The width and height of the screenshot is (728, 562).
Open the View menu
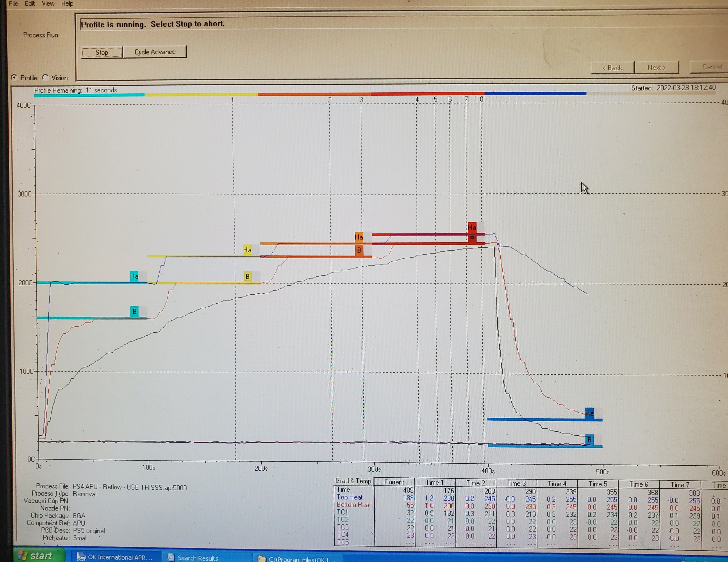48,3
